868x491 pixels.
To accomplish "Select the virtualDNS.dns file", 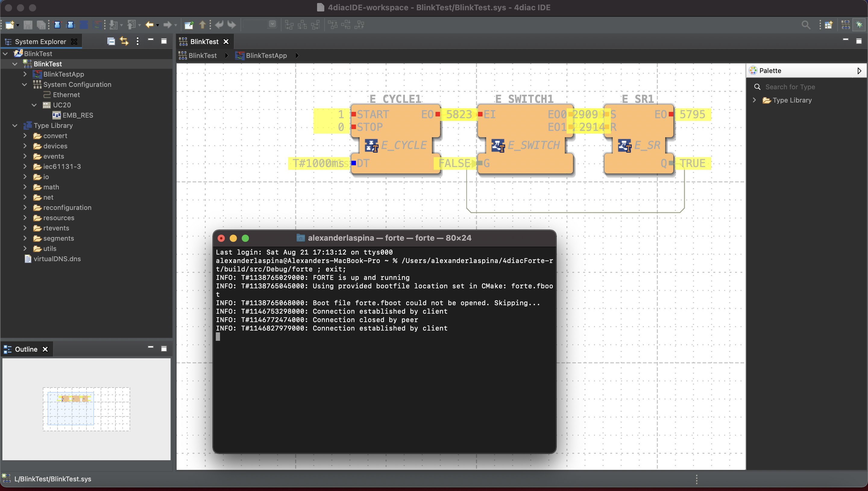I will [x=52, y=259].
